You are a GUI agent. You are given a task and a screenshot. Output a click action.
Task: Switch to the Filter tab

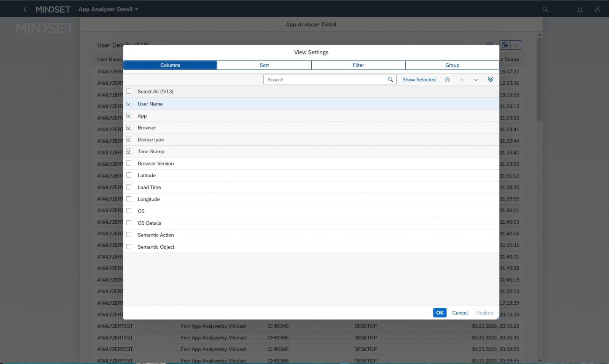coord(358,65)
